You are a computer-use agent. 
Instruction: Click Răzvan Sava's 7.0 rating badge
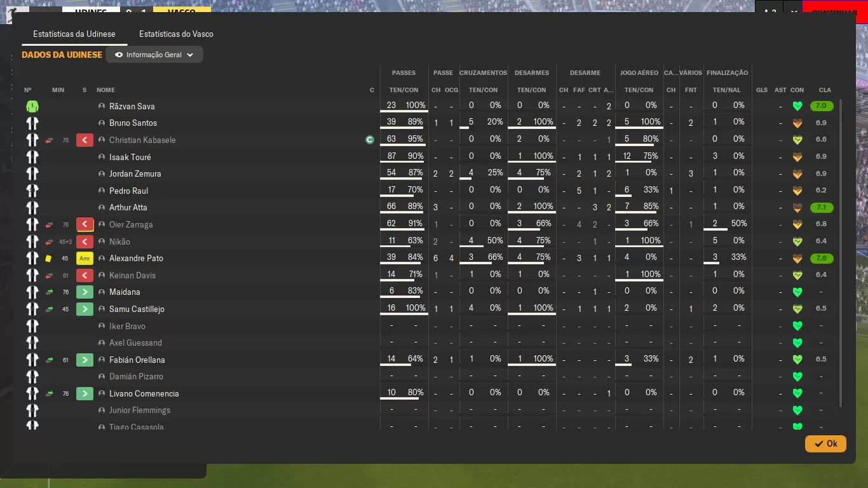(822, 106)
